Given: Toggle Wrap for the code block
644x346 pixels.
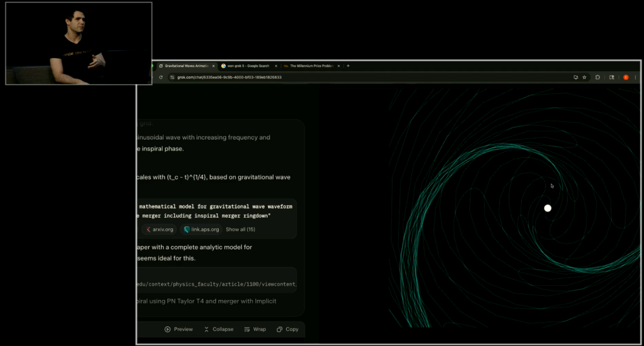Looking at the screenshot, I should point(255,329).
